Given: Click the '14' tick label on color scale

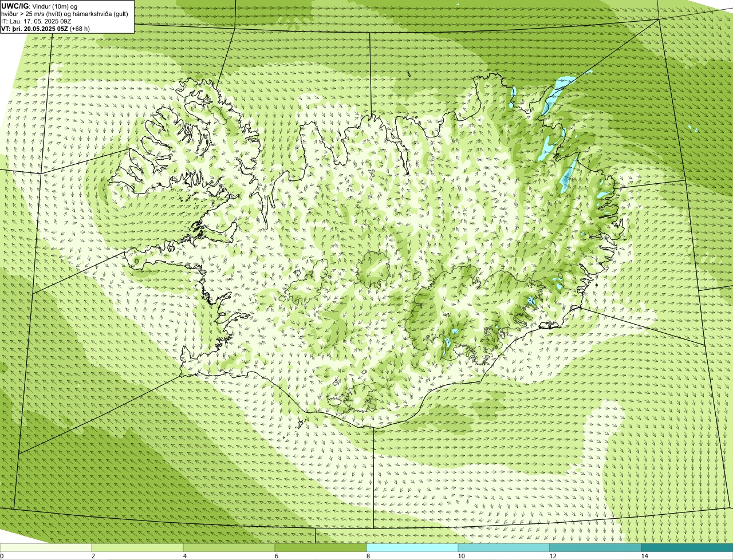Looking at the screenshot, I should click(644, 555).
